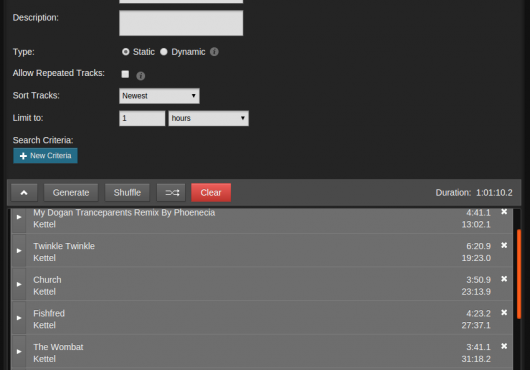Select My Dogan Tranceparents Remix By Phoenecia title
Image resolution: width=530 pixels, height=370 pixels.
tap(124, 213)
